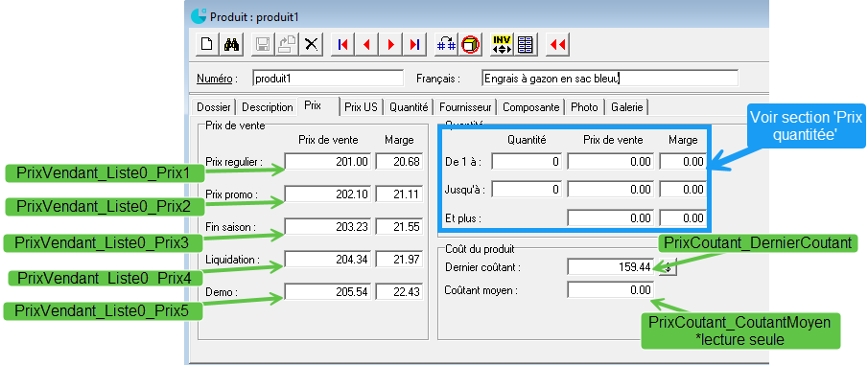The width and height of the screenshot is (868, 365).
Task: Switch to the Description tab
Action: pos(268,107)
